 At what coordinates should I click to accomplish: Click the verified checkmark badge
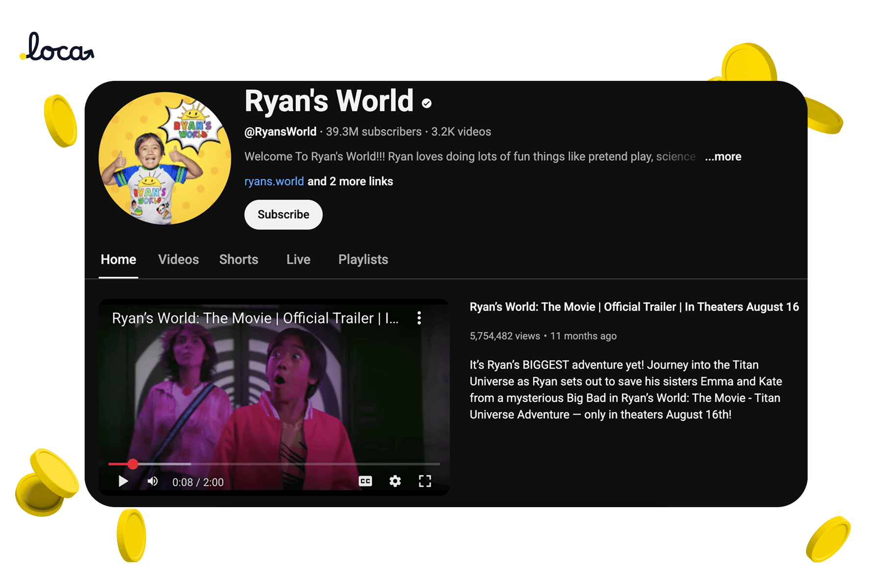427,103
